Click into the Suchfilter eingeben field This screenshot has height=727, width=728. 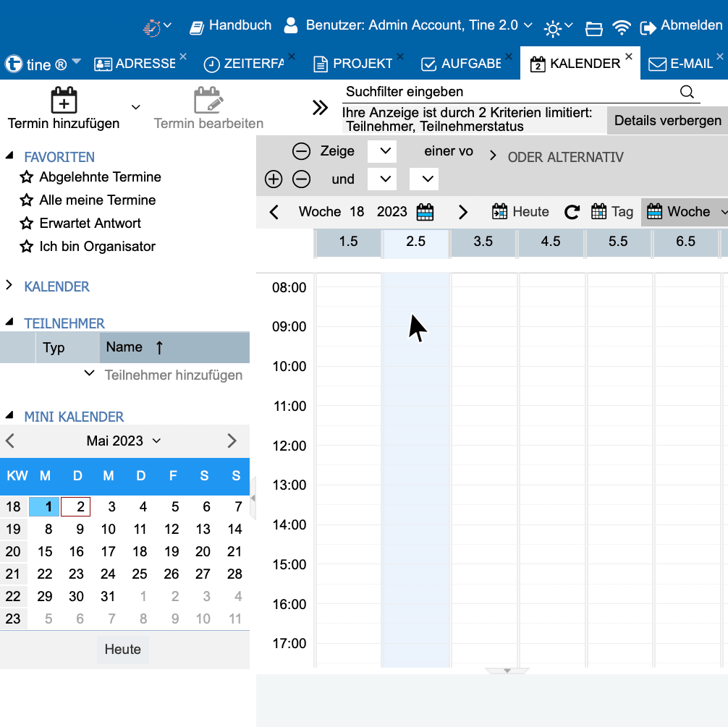click(507, 92)
